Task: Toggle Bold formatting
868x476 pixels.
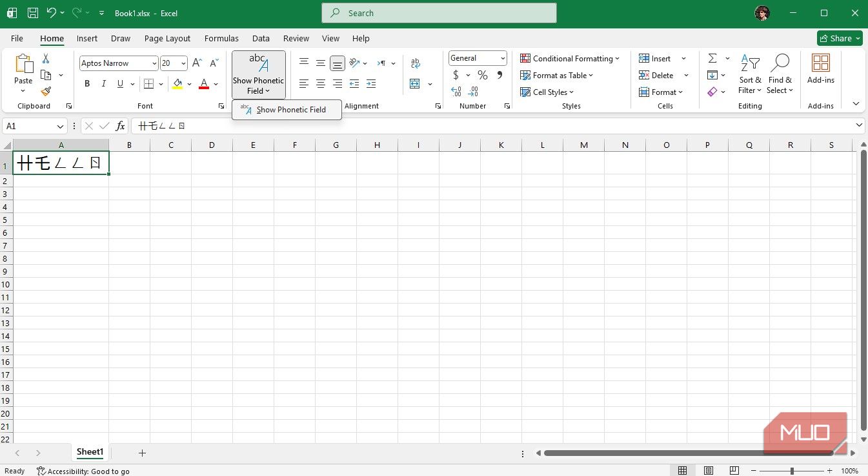Action: coord(87,84)
